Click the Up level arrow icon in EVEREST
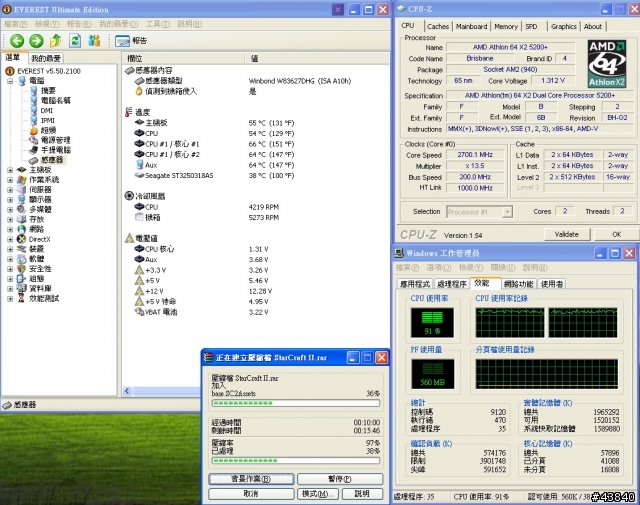This screenshot has height=505, width=640. tap(56, 40)
